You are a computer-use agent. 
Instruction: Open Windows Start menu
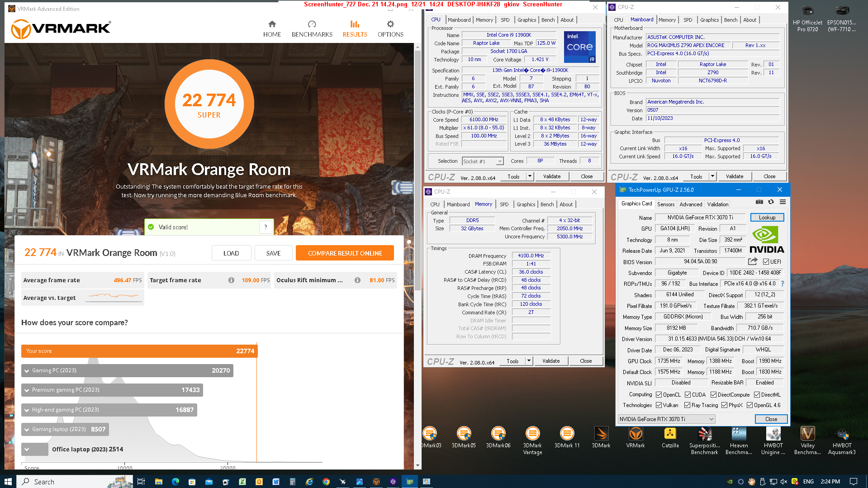pos(8,482)
